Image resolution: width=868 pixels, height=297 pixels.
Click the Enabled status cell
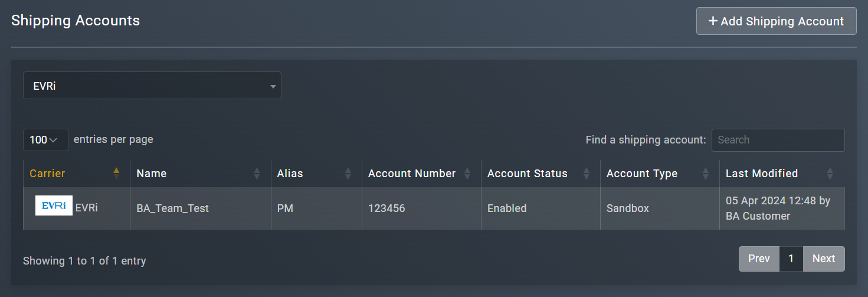(x=541, y=208)
